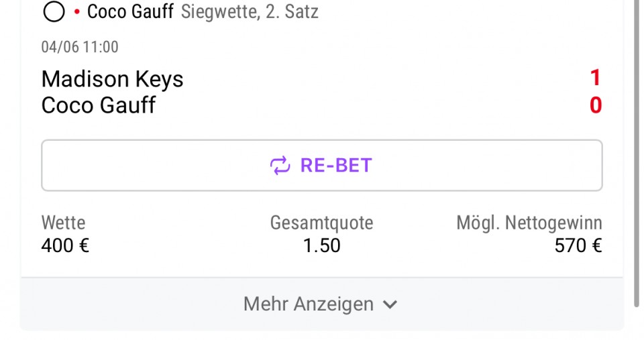644x340 pixels.
Task: Click the Mögl. Nettogewinn label
Action: 529,223
